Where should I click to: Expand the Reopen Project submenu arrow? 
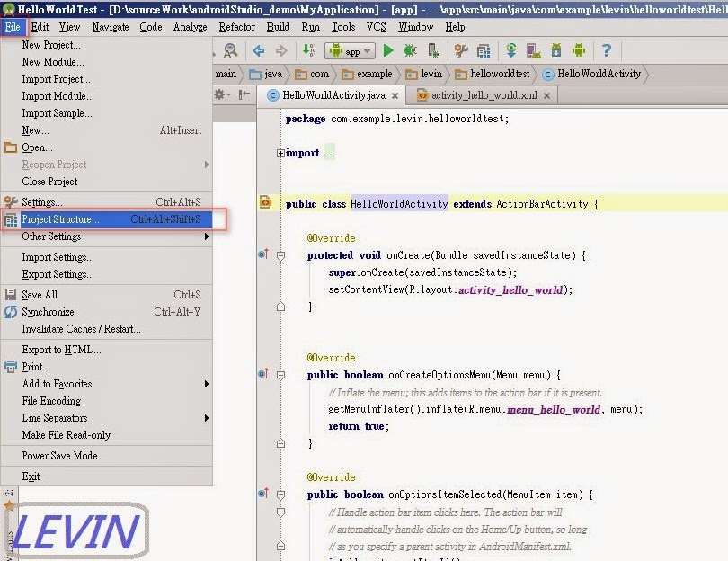(x=207, y=165)
